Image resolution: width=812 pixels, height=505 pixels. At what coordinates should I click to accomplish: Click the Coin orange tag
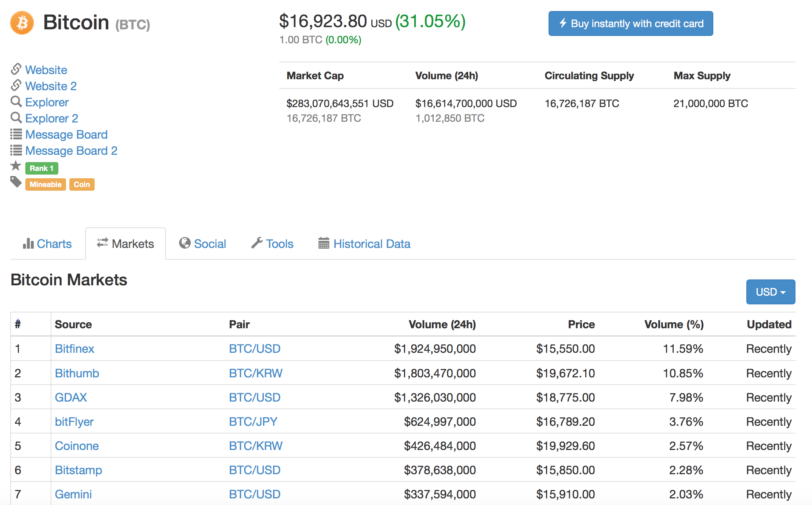pos(82,184)
